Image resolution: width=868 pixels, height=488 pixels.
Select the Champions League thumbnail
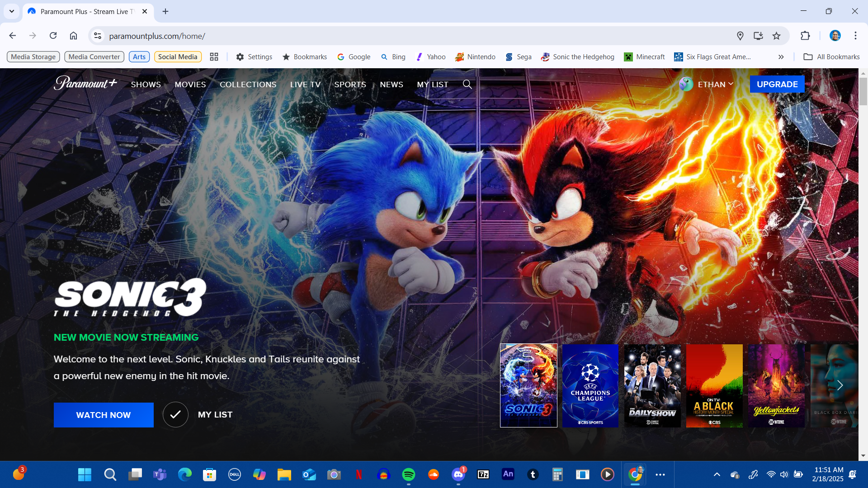pos(590,385)
